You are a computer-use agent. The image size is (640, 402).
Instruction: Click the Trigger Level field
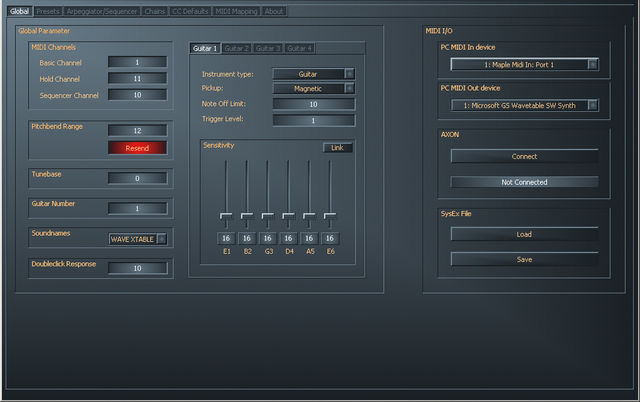(313, 121)
